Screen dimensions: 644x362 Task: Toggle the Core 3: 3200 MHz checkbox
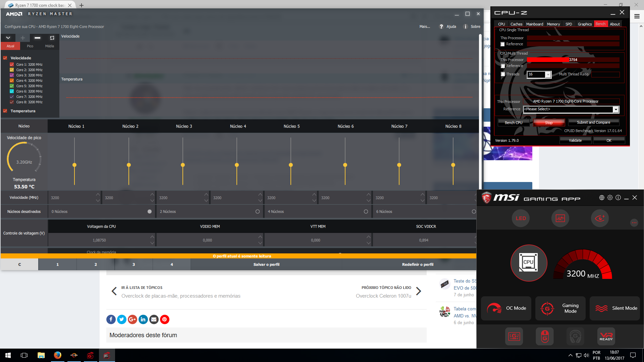pos(12,75)
